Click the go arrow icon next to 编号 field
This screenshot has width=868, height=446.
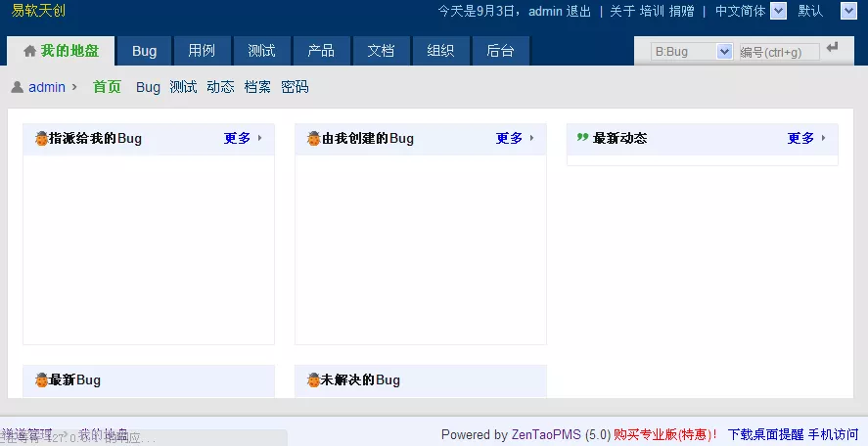coord(832,48)
